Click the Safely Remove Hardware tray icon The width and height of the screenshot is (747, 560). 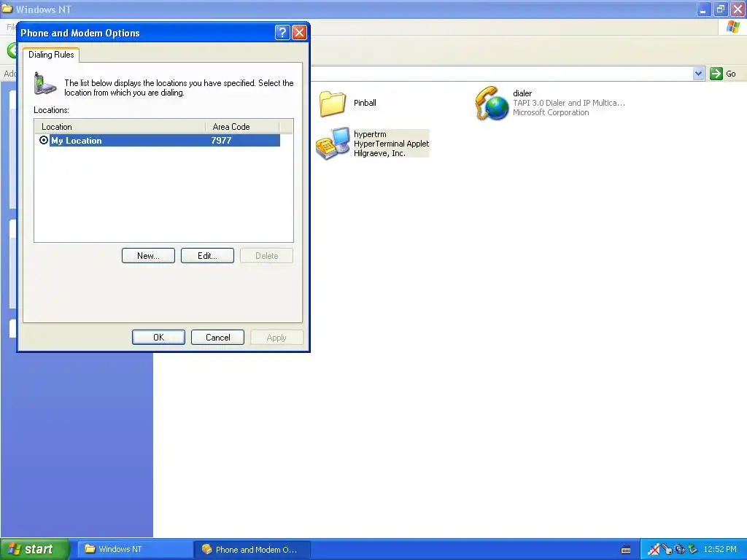(x=693, y=550)
